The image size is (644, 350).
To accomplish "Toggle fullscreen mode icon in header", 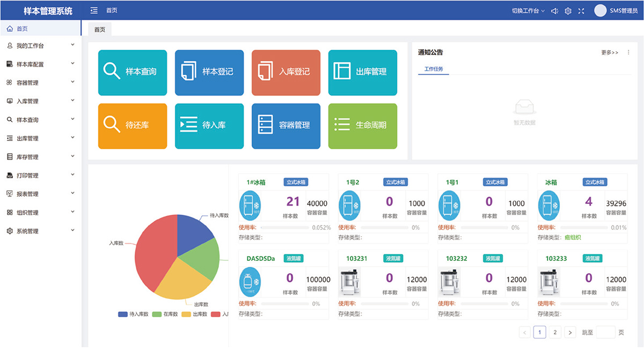I will (x=581, y=11).
